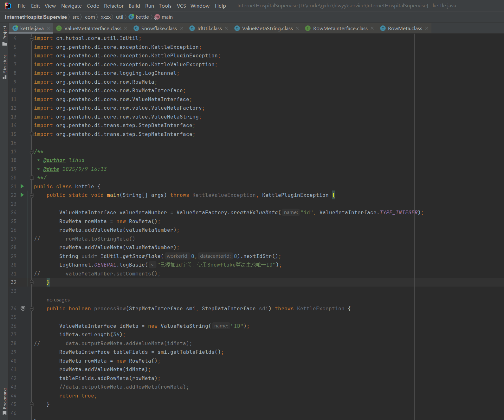
Task: Close the IdUtil.class tab
Action: [226, 28]
